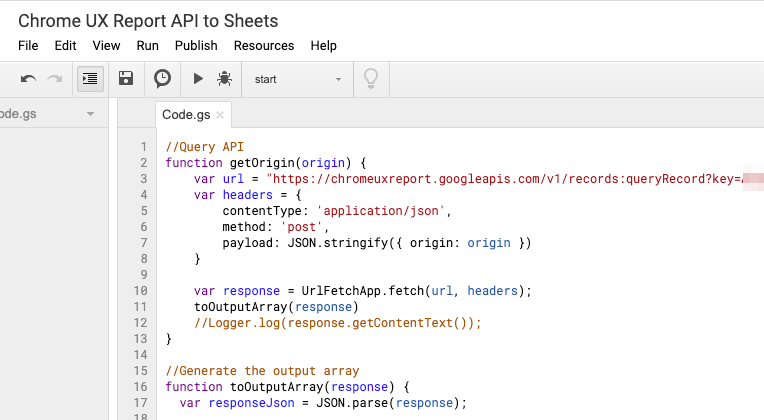The height and width of the screenshot is (420, 764).
Task: Toggle the indent formatting button
Action: click(x=90, y=78)
